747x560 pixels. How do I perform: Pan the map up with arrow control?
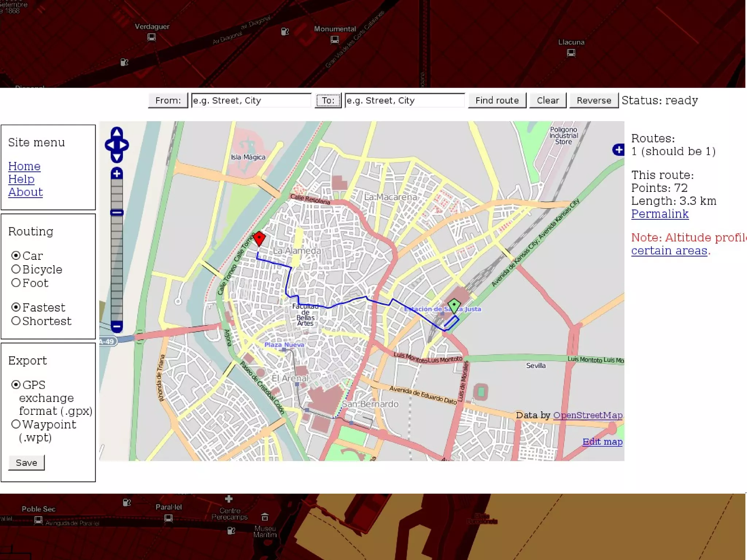[117, 132]
